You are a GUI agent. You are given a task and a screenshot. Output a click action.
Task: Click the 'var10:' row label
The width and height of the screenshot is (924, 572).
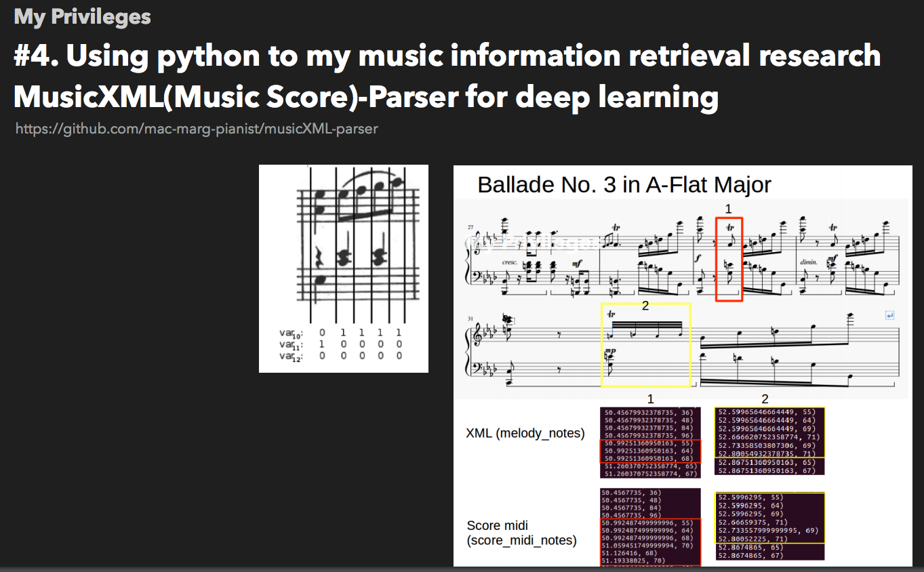pyautogui.click(x=292, y=333)
